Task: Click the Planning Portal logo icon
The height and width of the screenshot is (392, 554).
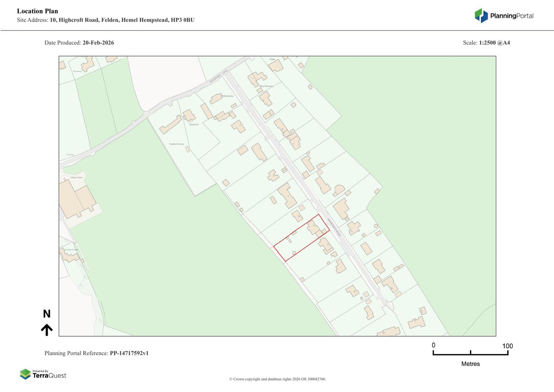Action: coord(481,16)
